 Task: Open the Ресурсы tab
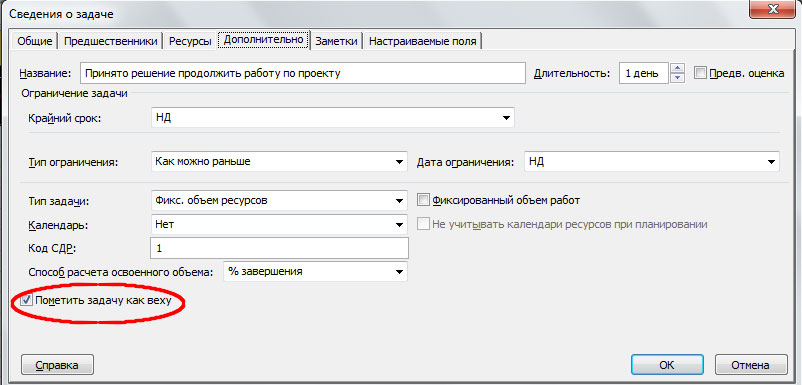190,41
